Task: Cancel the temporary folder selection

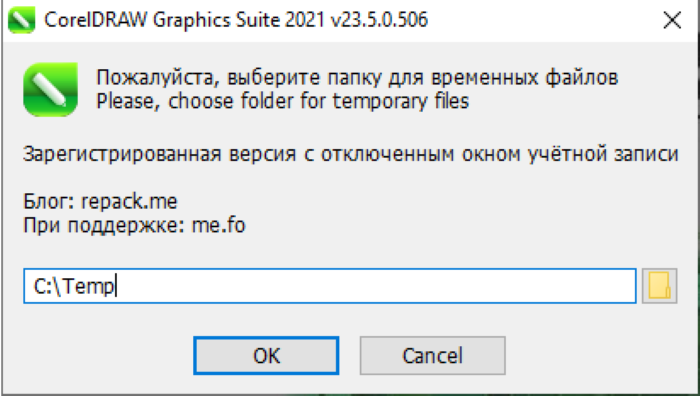Action: tap(433, 355)
